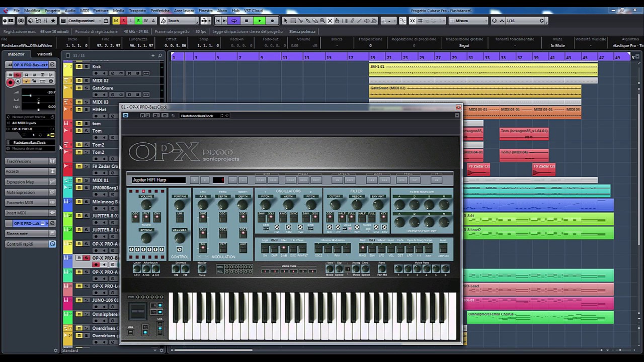Click red record enable button in Inspector
This screenshot has height=362, width=644.
10,82
